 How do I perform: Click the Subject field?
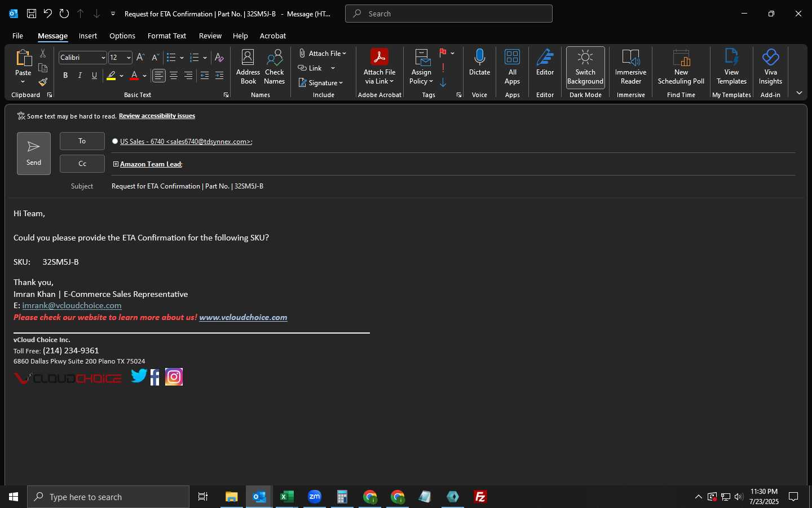pyautogui.click(x=453, y=186)
